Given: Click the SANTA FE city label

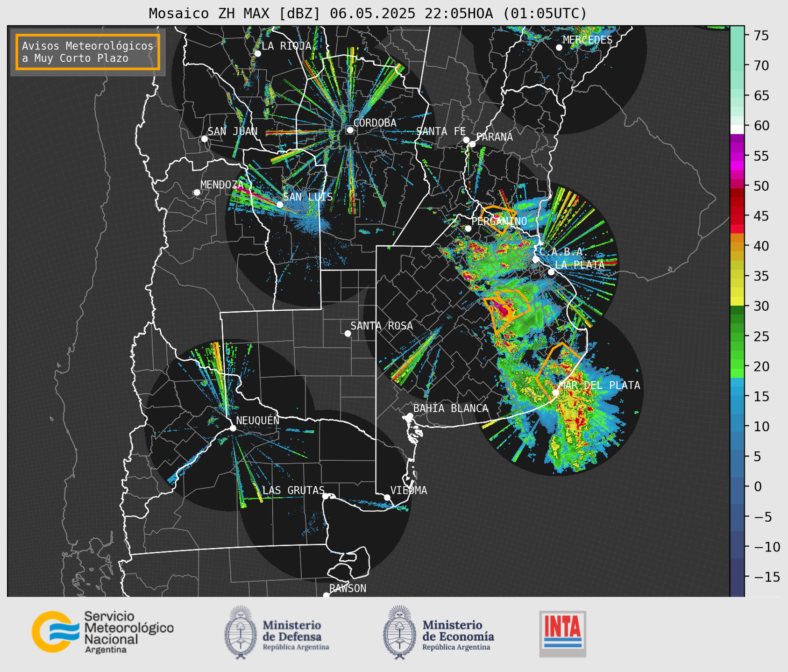Looking at the screenshot, I should [x=441, y=131].
